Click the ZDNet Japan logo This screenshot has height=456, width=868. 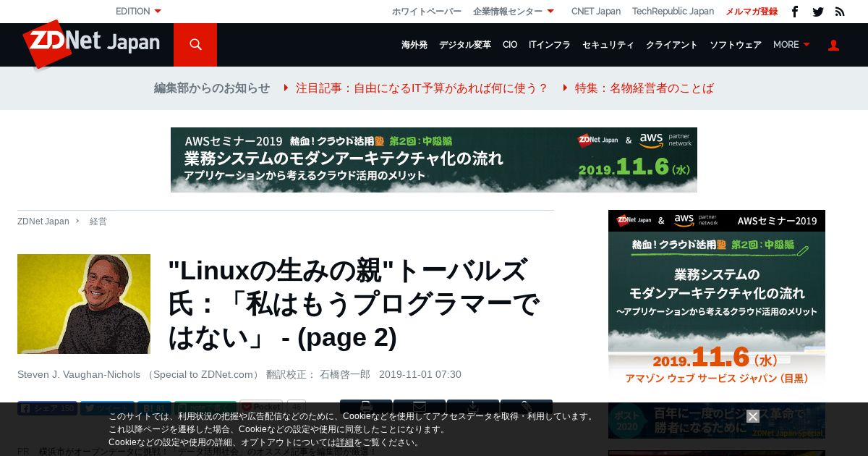pyautogui.click(x=91, y=43)
